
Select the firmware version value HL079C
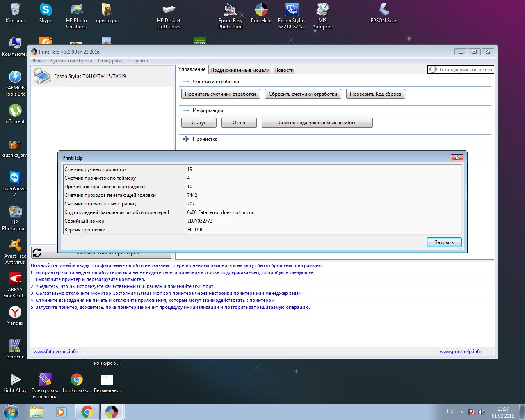pos(196,230)
